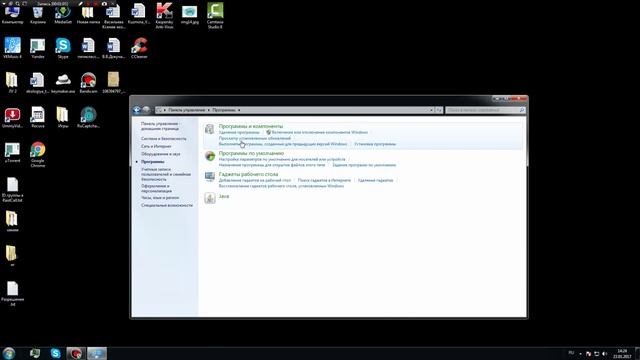Switch to Skype in the taskbar
Image resolution: width=640 pixels, height=360 pixels.
click(x=56, y=353)
